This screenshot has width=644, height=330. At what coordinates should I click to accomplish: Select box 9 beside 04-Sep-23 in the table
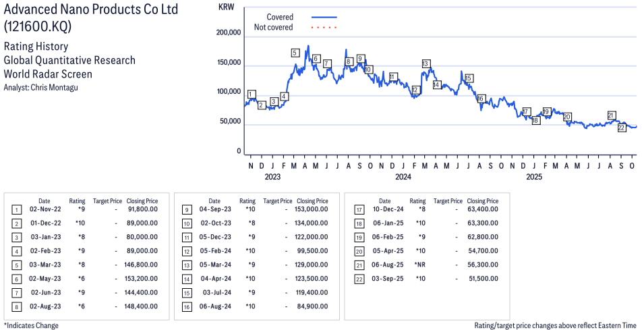(x=186, y=209)
